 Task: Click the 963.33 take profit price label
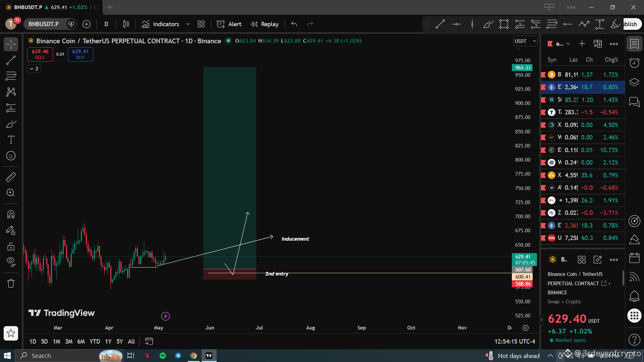[523, 68]
